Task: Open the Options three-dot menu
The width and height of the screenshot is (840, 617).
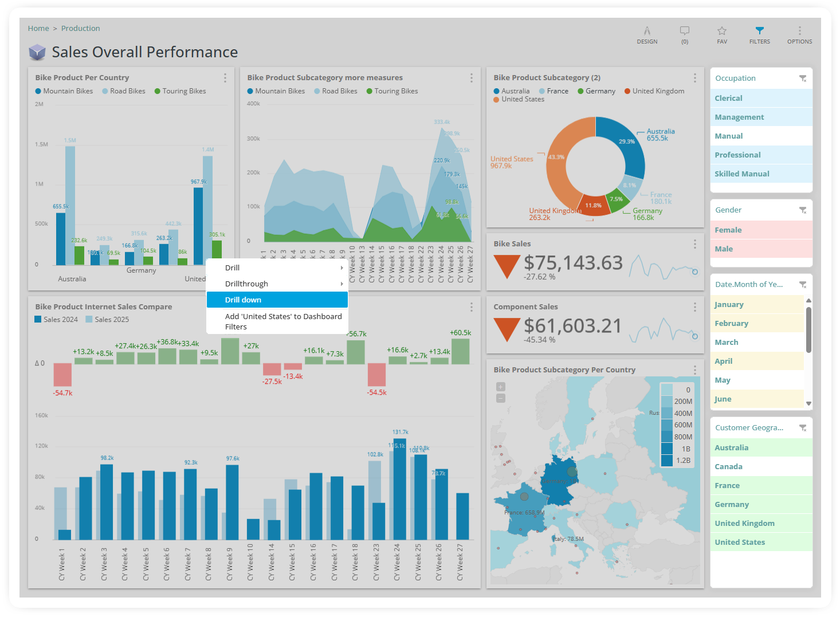Action: click(799, 32)
